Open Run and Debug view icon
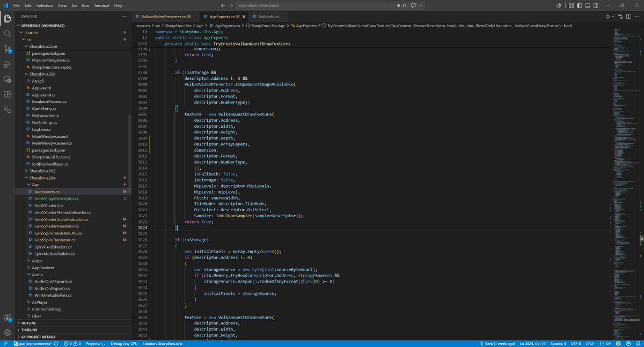 [8, 64]
